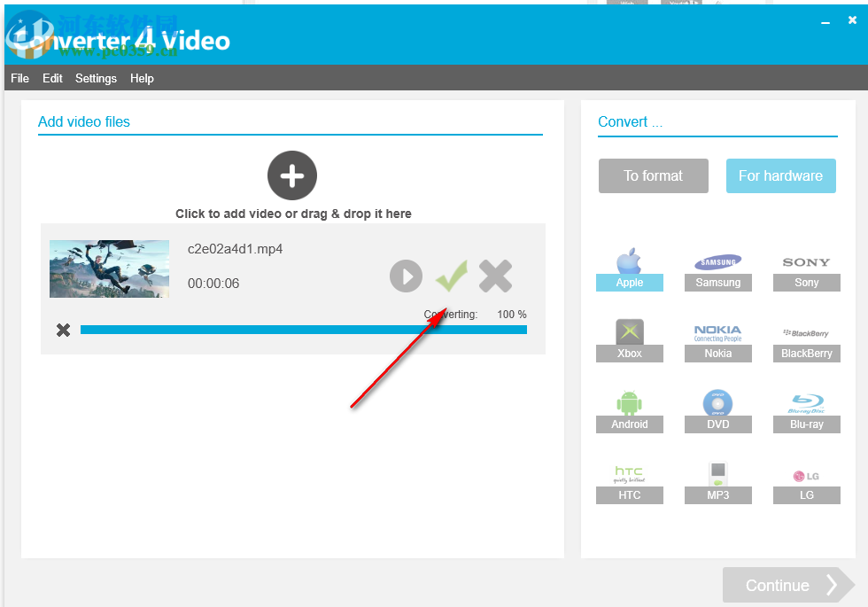This screenshot has height=607, width=868.
Task: Play the c2e02a4d1.mp4 video preview
Action: tap(406, 276)
